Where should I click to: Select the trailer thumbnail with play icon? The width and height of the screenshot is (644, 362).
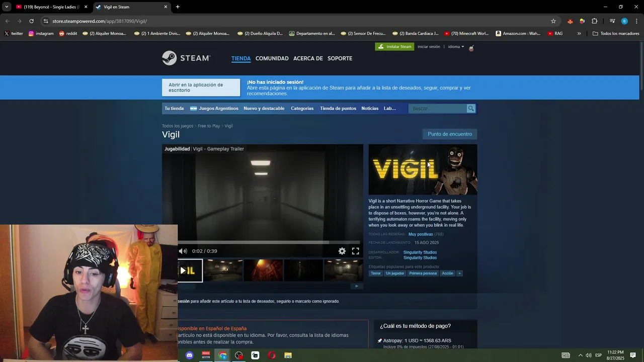point(190,270)
